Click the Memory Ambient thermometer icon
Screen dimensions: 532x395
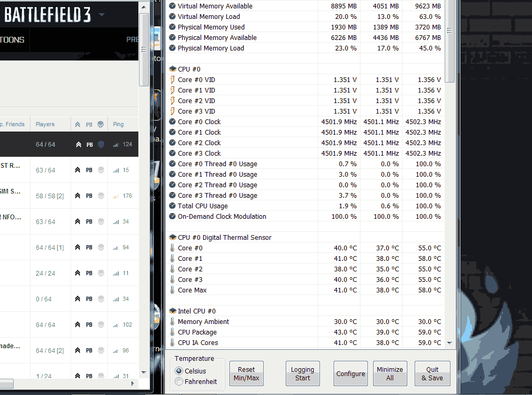173,321
